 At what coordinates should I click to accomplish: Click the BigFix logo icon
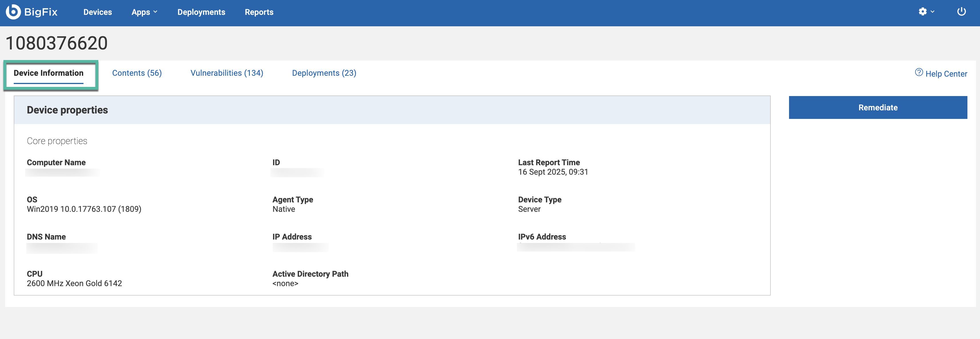[13, 12]
